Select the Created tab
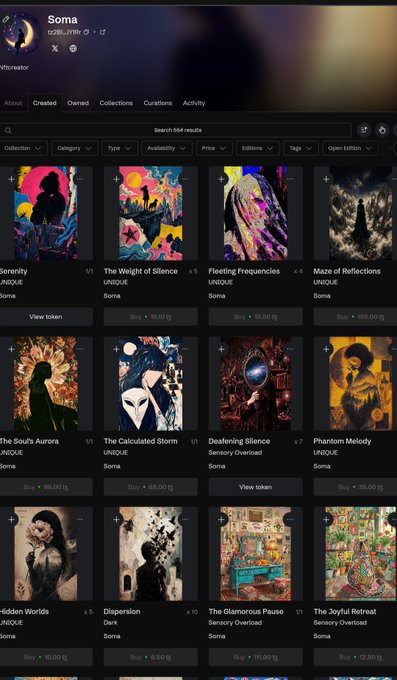 coord(45,103)
